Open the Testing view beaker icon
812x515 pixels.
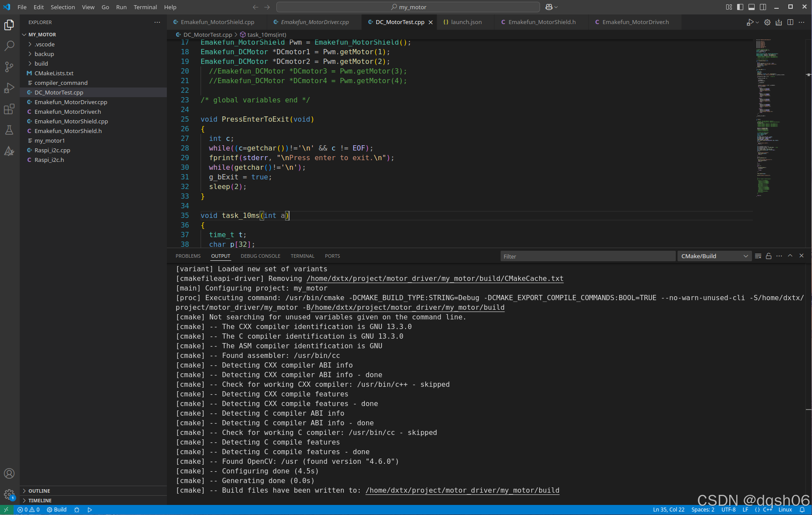[9, 130]
